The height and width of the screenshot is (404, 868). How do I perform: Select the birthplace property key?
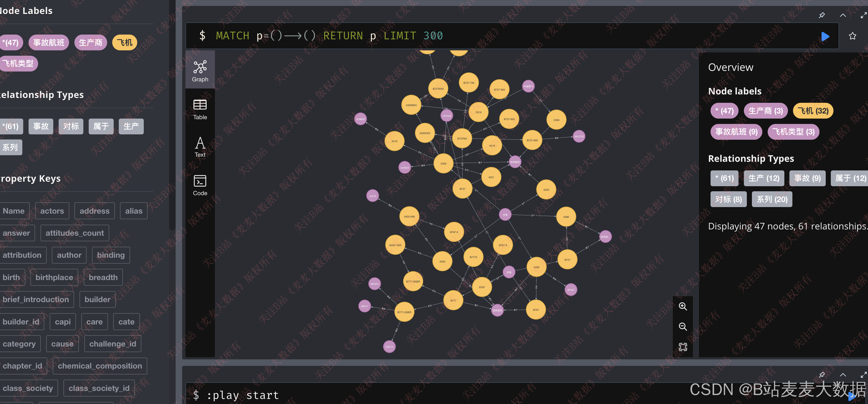(54, 277)
